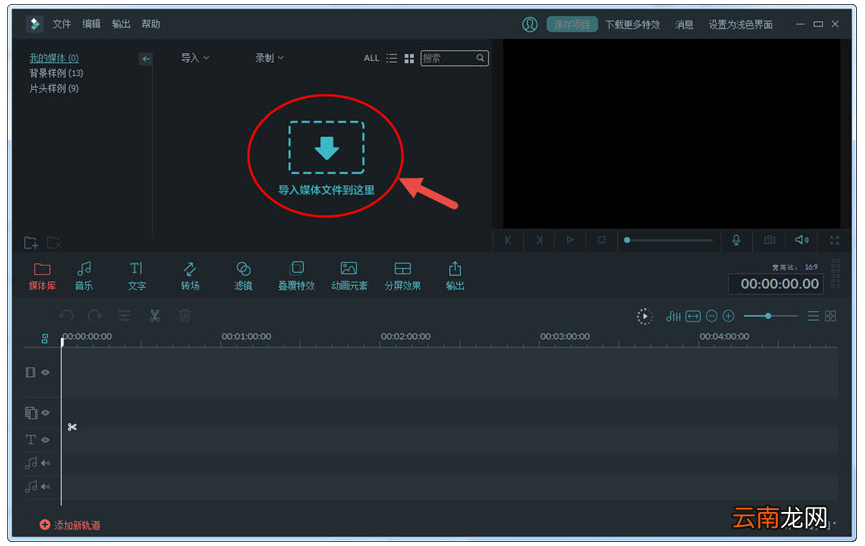The image size is (865, 546).
Task: Click the timeline redo icon
Action: tap(95, 316)
